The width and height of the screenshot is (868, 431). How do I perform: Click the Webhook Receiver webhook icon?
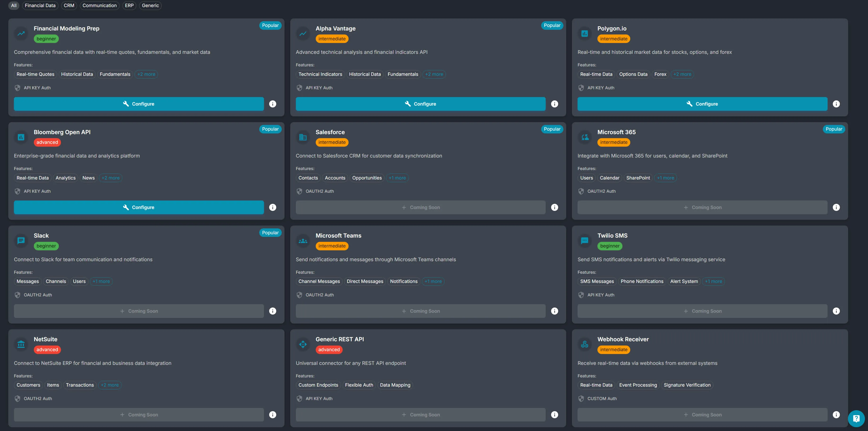tap(585, 344)
